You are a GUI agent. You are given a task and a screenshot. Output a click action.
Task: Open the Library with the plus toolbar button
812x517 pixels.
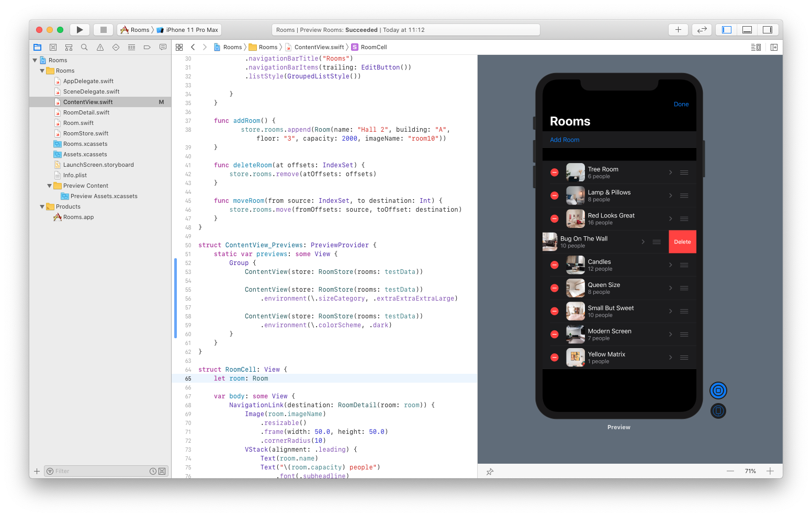[x=678, y=29]
